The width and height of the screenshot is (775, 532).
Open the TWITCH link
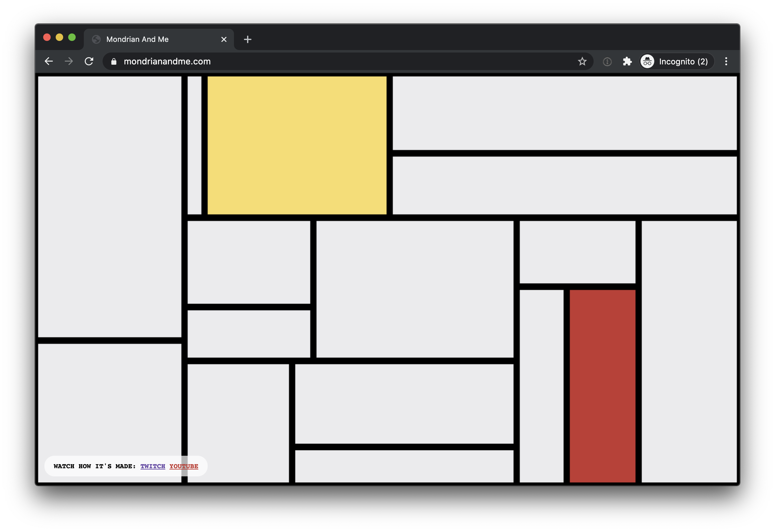tap(153, 466)
